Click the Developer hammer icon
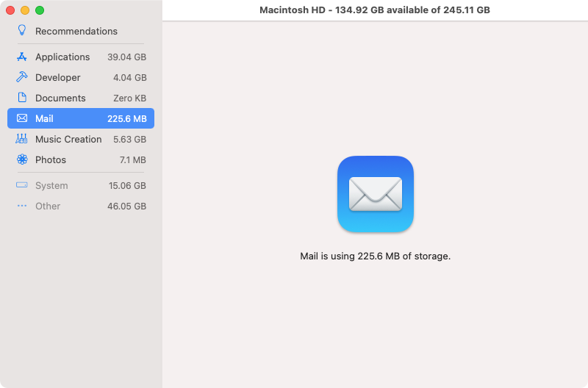Image resolution: width=588 pixels, height=388 pixels. tap(22, 77)
